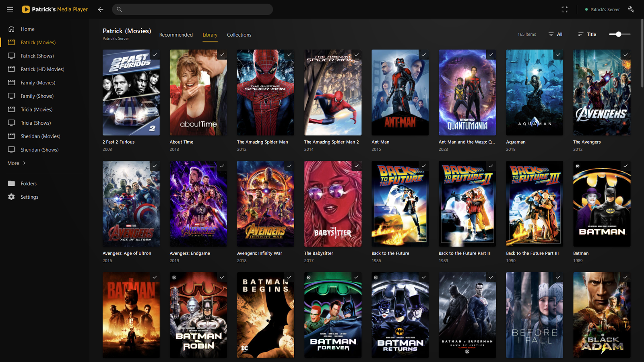Open Avengers: Infinity War title link
The image size is (644, 362).
pyautogui.click(x=260, y=253)
